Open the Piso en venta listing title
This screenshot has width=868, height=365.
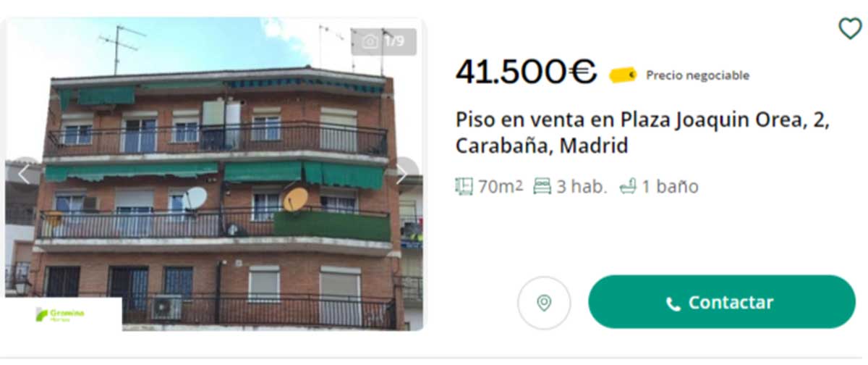pyautogui.click(x=642, y=133)
